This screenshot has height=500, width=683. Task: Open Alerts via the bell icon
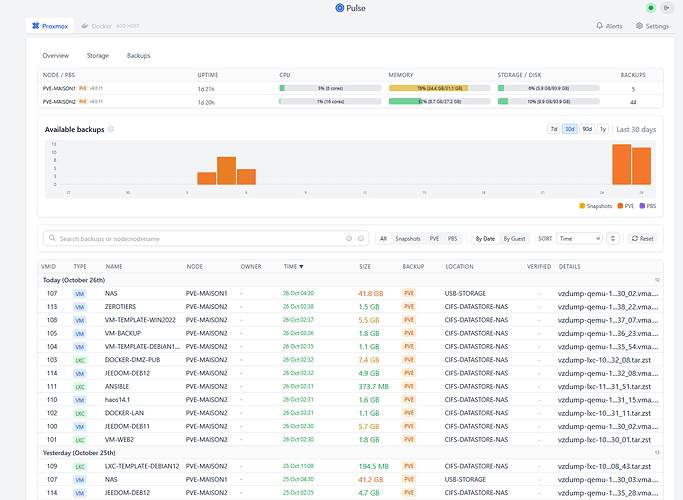pyautogui.click(x=599, y=26)
